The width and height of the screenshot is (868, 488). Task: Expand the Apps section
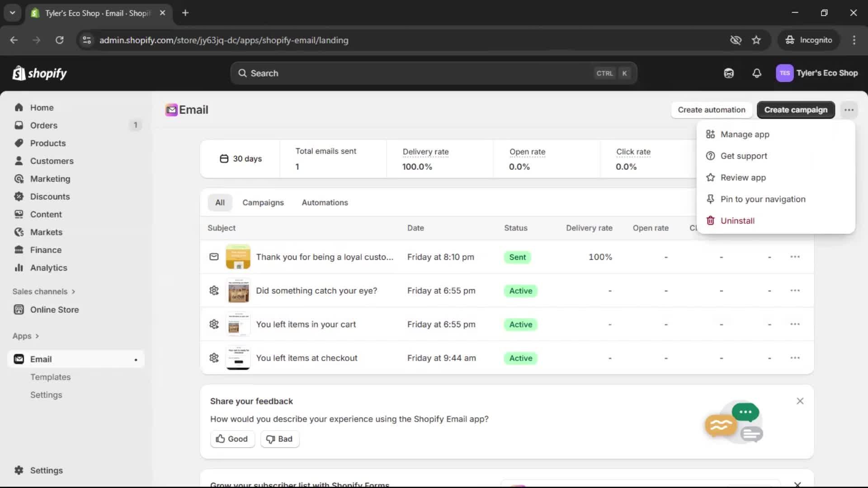[26, 336]
